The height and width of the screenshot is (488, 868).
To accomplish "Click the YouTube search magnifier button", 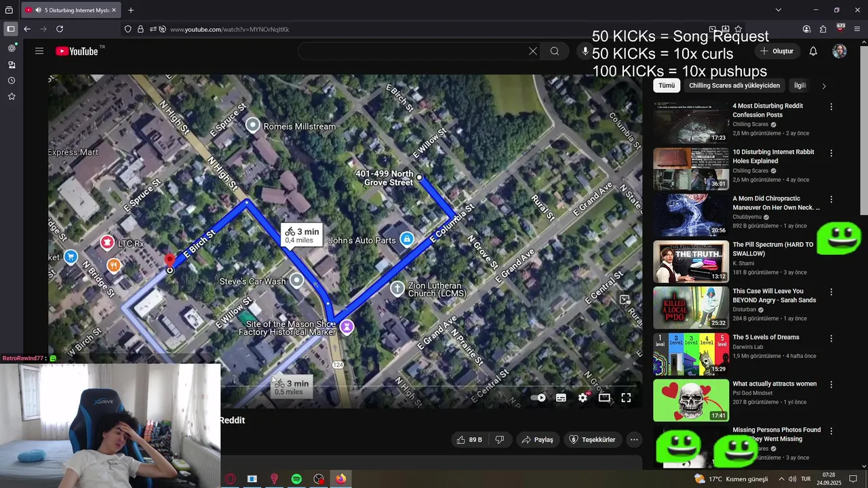I will [x=555, y=52].
